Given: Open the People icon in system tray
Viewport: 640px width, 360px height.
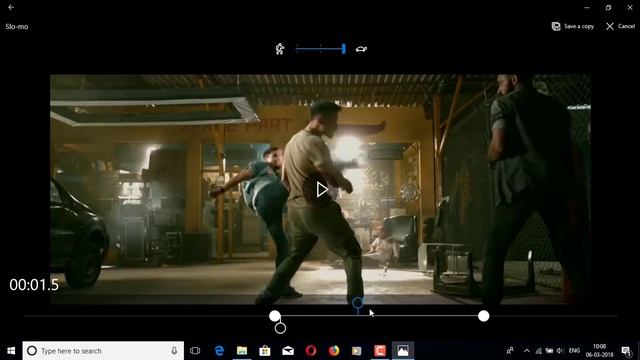Looking at the screenshot, I should pyautogui.click(x=510, y=351).
